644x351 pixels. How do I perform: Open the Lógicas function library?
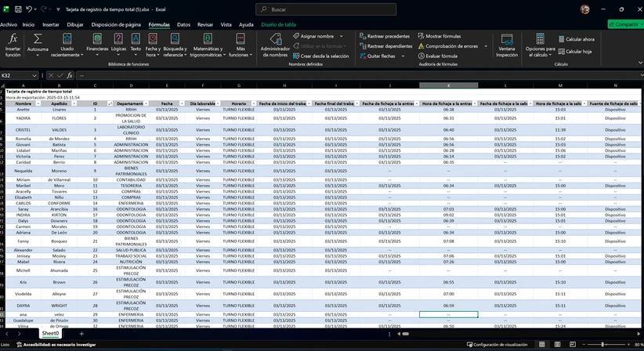118,45
